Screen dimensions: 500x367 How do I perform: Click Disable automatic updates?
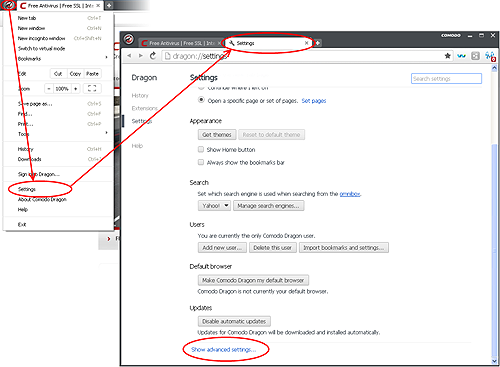click(x=234, y=321)
